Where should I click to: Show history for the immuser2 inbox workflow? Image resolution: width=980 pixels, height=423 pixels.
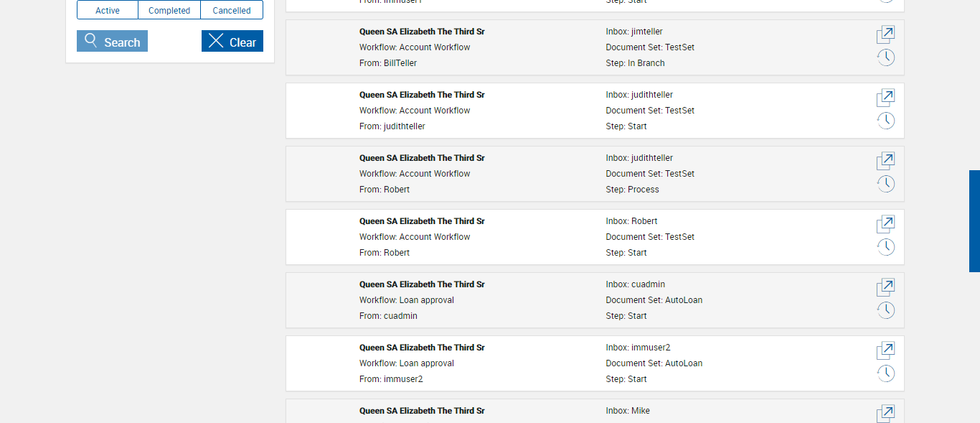pyautogui.click(x=885, y=374)
